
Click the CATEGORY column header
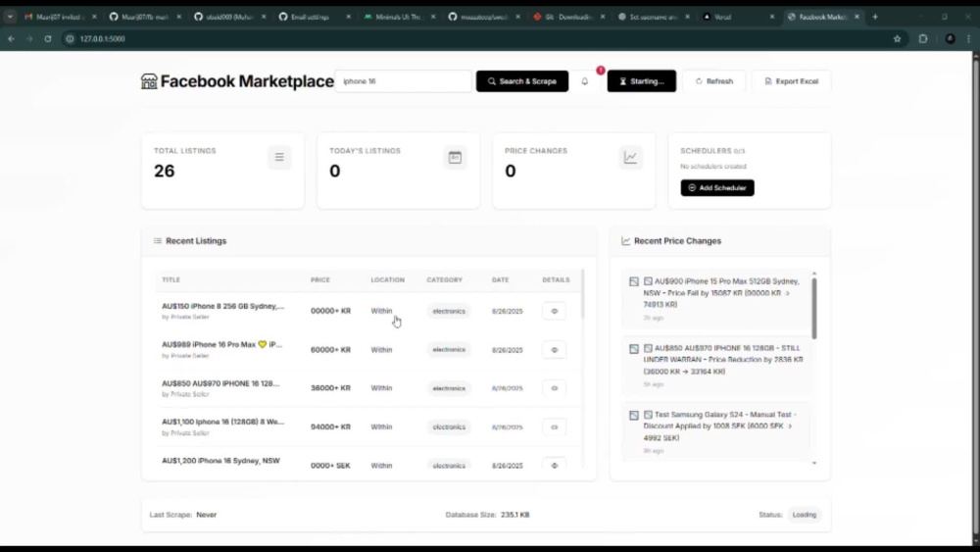click(444, 280)
